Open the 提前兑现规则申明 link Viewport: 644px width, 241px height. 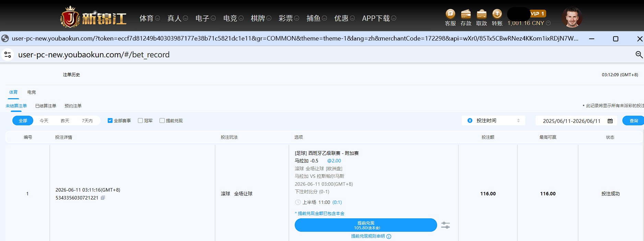(x=368, y=236)
